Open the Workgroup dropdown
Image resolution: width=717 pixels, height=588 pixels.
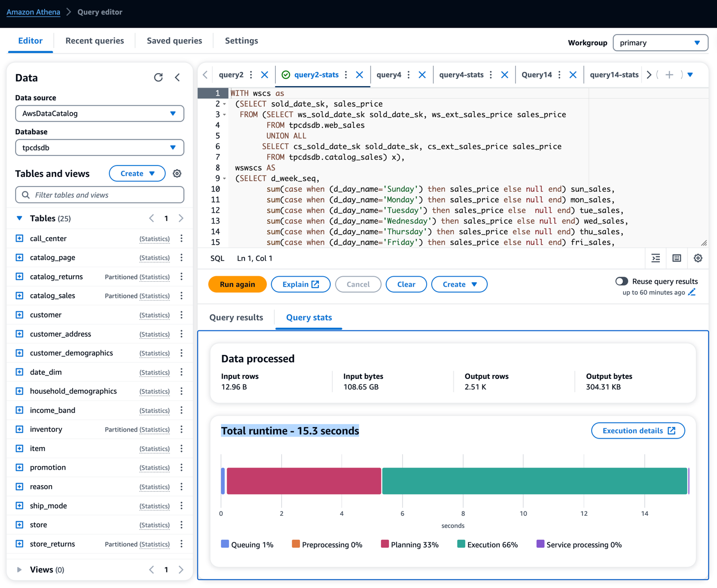pyautogui.click(x=660, y=43)
